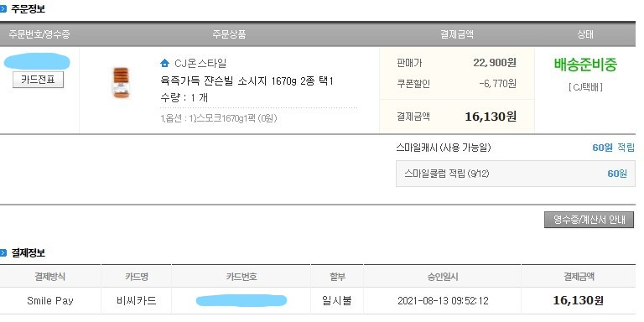
Task: Open the 영수증/계산서 안내 button
Action: 589,220
